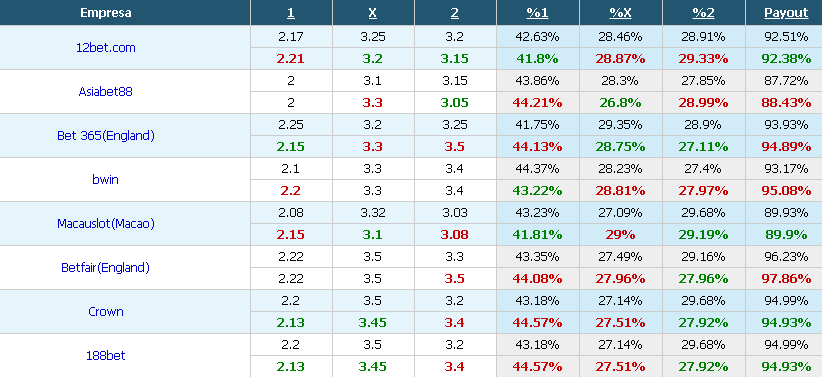Click the Empresa column header
The width and height of the screenshot is (822, 377).
tap(105, 13)
